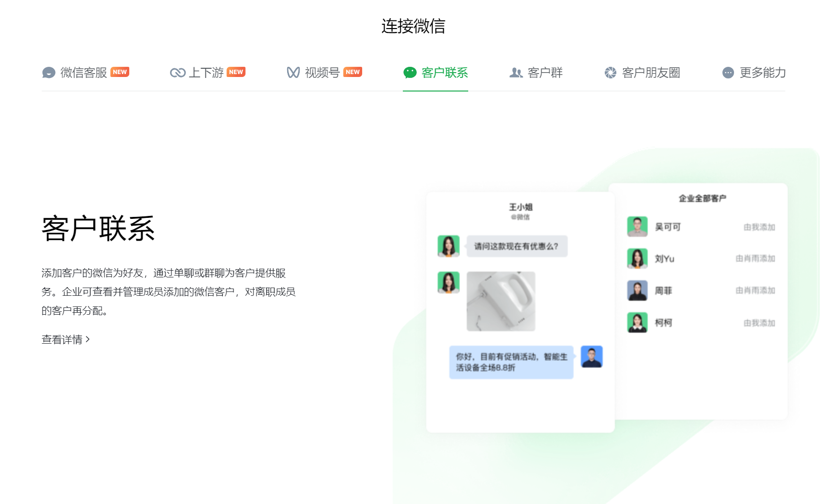The height and width of the screenshot is (504, 827).
Task: Click the staff avatar beside the blue reply
Action: [592, 357]
